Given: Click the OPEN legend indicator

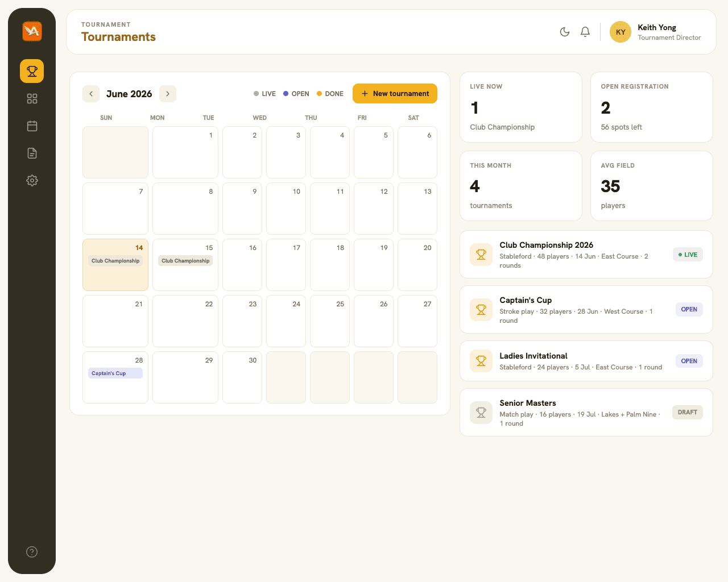Looking at the screenshot, I should (296, 94).
